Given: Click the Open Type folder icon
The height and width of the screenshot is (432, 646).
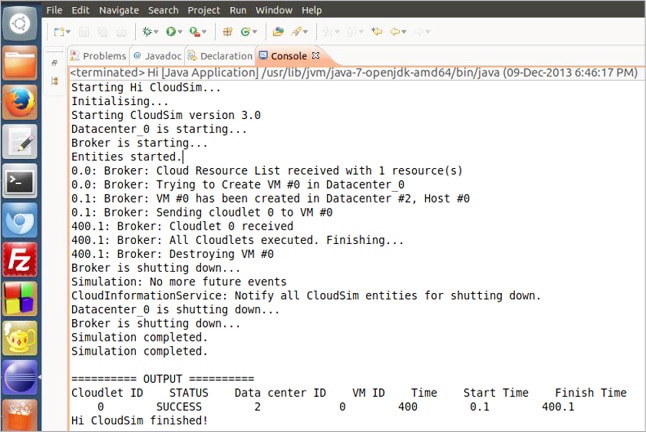Looking at the screenshot, I should point(277,32).
